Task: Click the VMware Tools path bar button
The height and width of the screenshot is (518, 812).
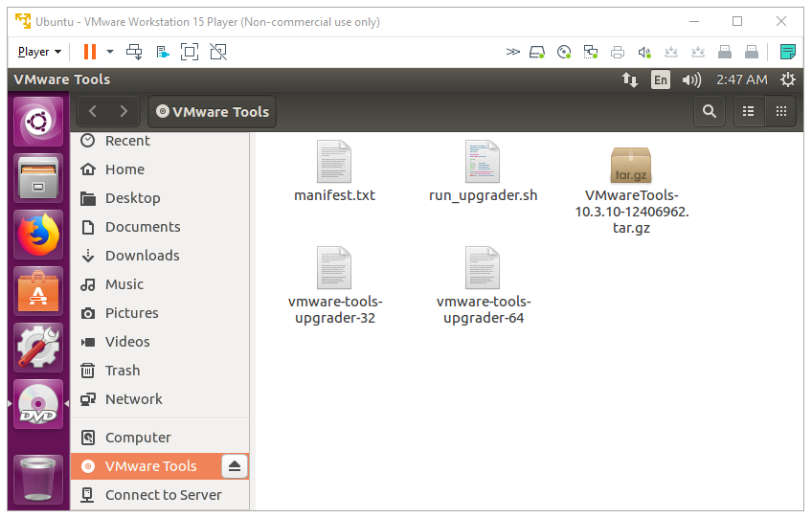Action: coord(213,111)
